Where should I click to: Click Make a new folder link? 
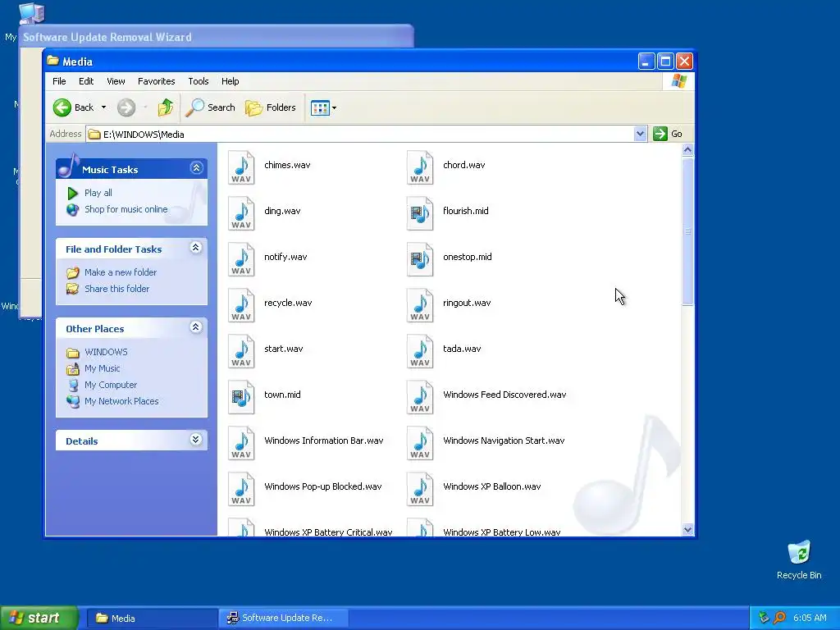click(121, 272)
